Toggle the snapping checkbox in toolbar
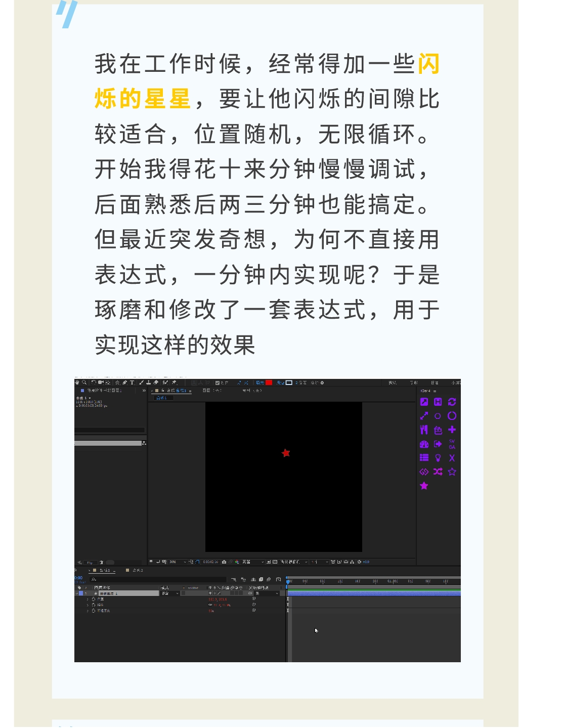Screen dimensions: 562x728 (x=218, y=383)
